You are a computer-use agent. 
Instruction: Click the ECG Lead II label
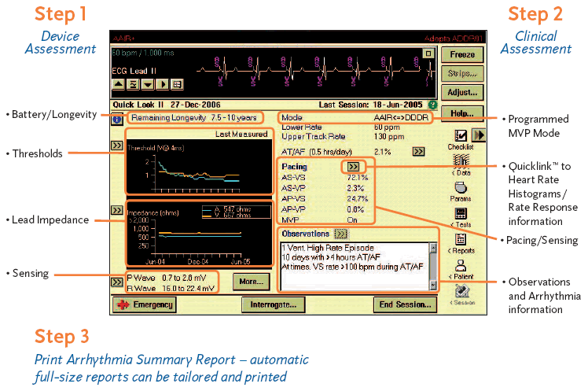point(134,71)
